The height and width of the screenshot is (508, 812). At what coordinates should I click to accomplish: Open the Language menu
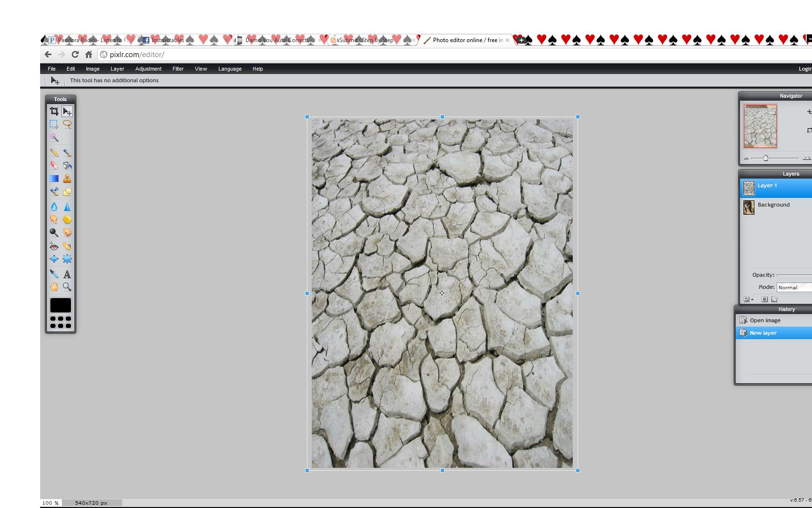pos(230,69)
